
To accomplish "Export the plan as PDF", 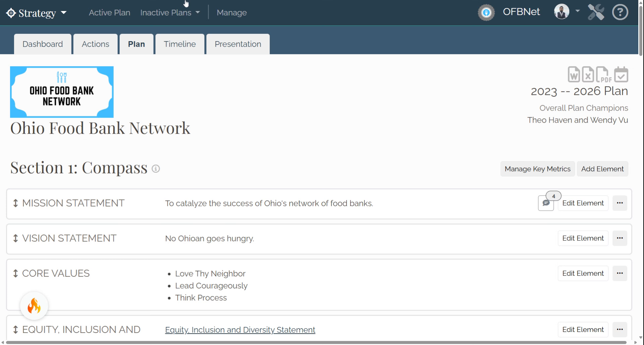I will 603,74.
